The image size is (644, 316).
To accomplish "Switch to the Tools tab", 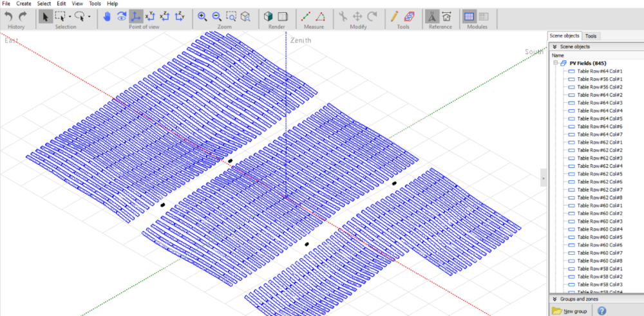I will (x=591, y=36).
